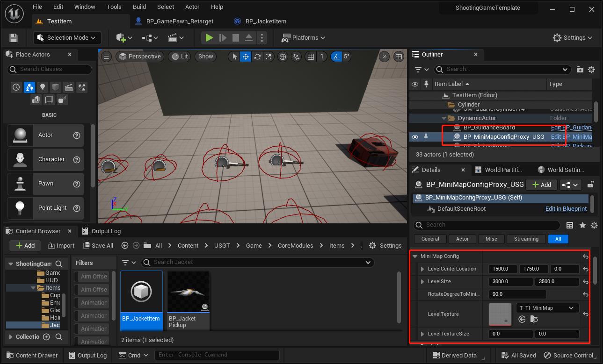Toggle rotation angle snapping in viewport
This screenshot has width=603, height=364.
[x=336, y=57]
